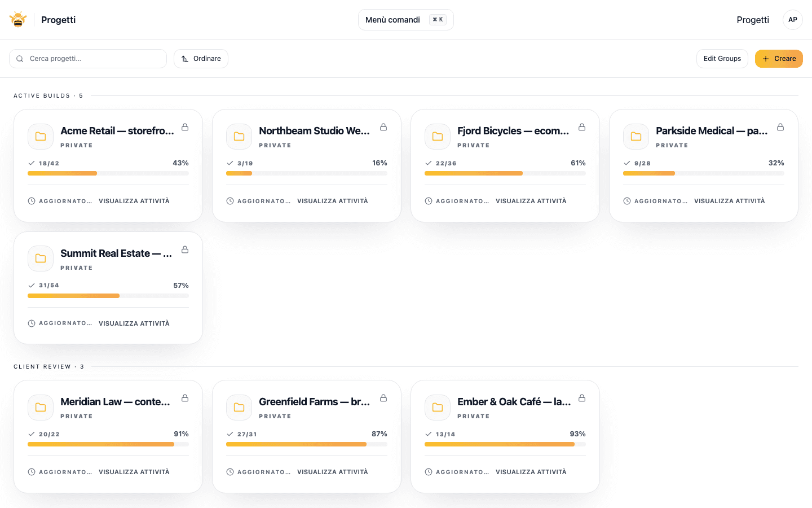The image size is (812, 508).
Task: Toggle the lock on Ember & Oak Café card
Action: 581,398
